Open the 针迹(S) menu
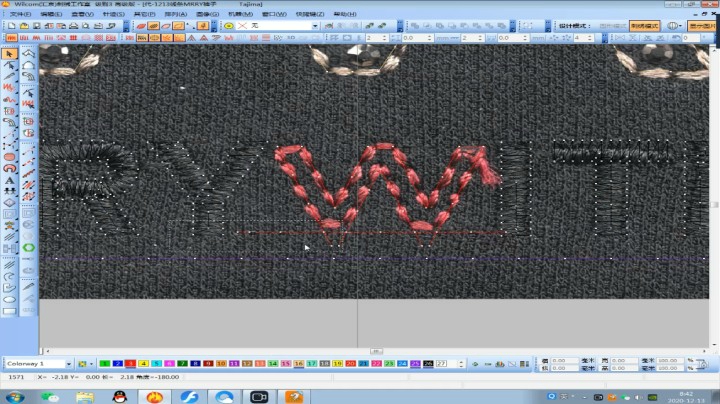 tap(113, 14)
